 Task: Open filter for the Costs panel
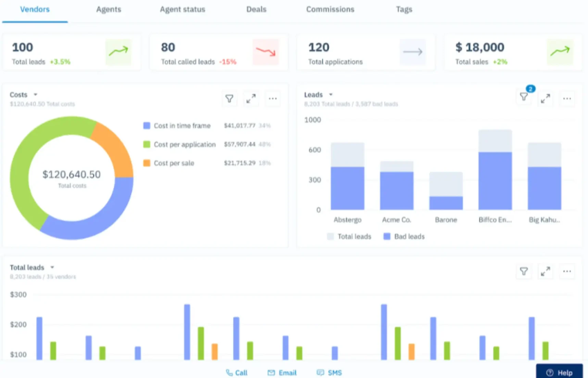(x=229, y=99)
